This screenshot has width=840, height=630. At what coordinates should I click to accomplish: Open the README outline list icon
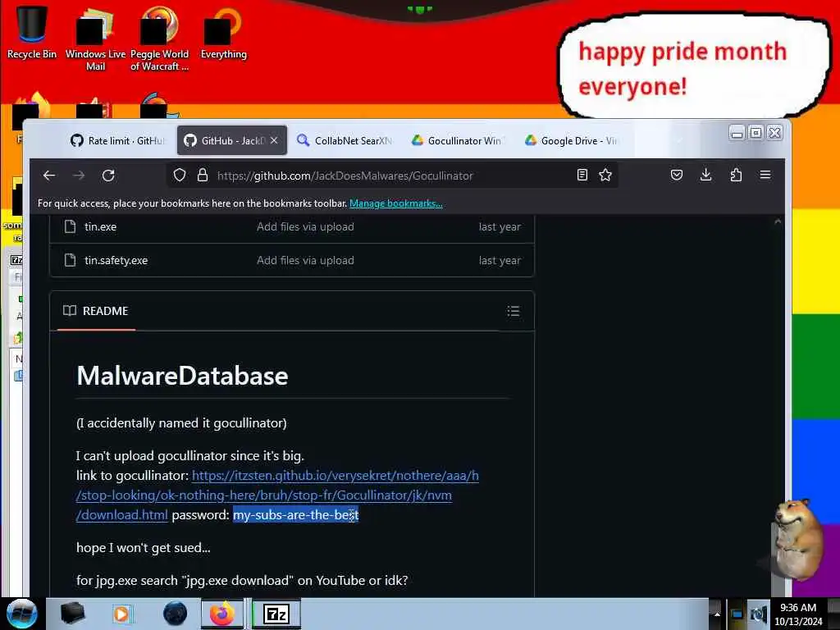[x=514, y=311]
